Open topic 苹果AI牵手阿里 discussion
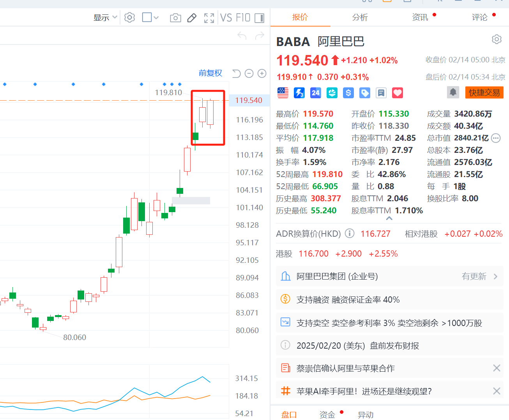Screen dimensions: 509x420 click(364, 391)
